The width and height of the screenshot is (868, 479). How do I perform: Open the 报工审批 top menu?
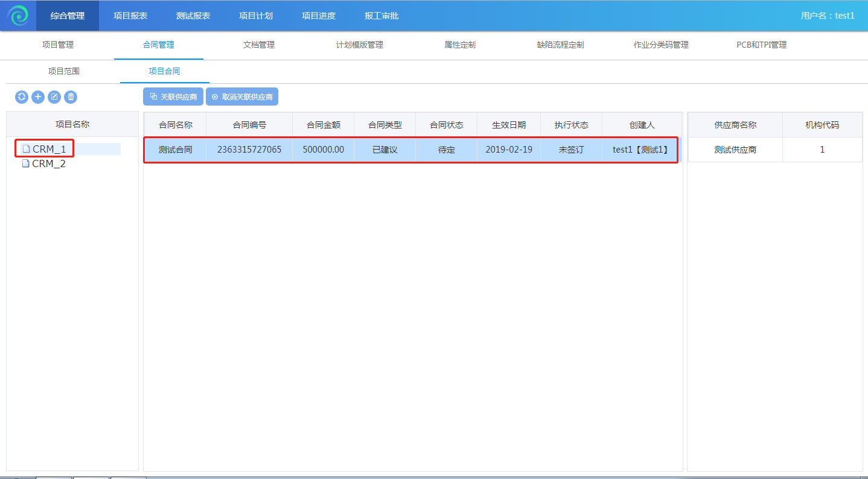pyautogui.click(x=381, y=16)
